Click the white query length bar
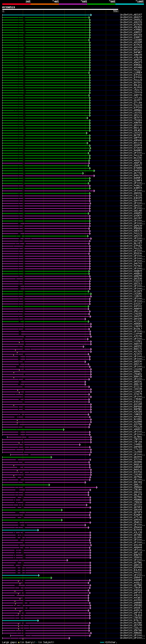Image resolution: width=146 pixels, height=644 pixels. [x=60, y=9]
